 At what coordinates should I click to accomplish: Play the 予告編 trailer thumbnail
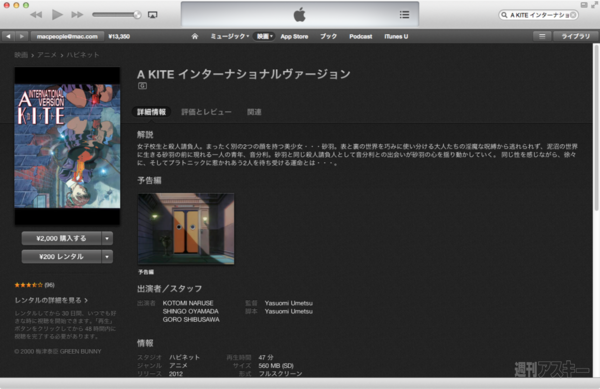186,229
